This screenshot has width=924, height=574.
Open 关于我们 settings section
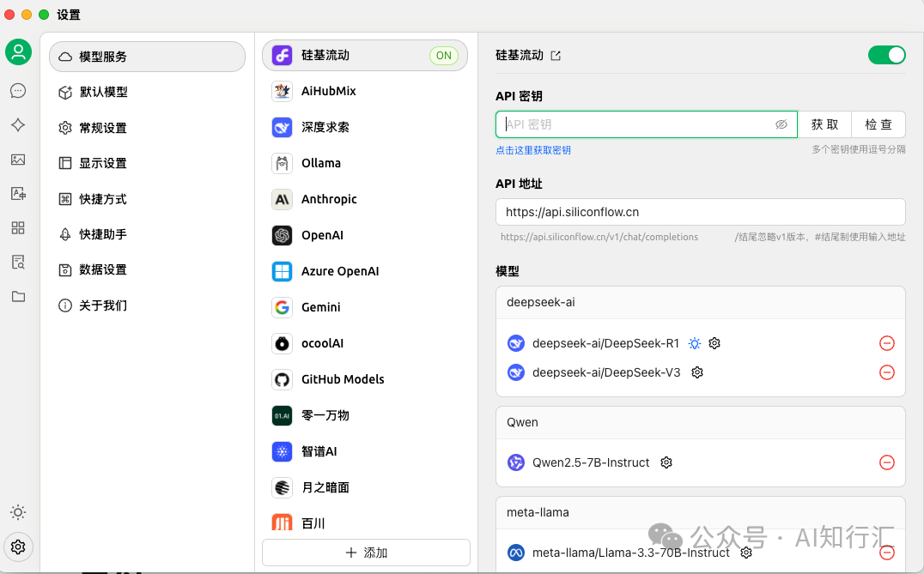click(x=148, y=305)
